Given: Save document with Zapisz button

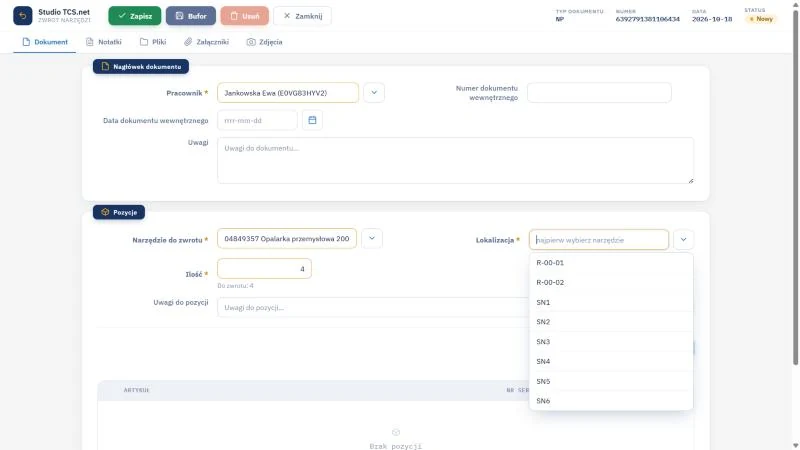Looking at the screenshot, I should pos(135,16).
